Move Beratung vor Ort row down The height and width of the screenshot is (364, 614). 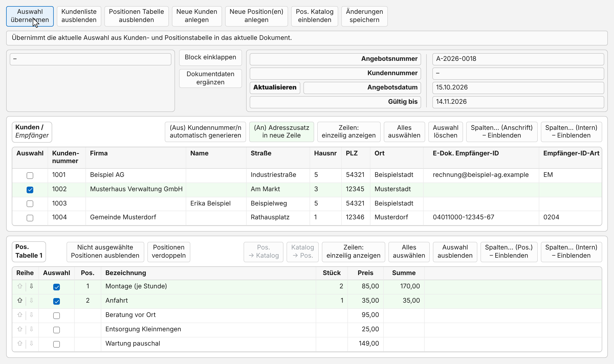tap(31, 315)
